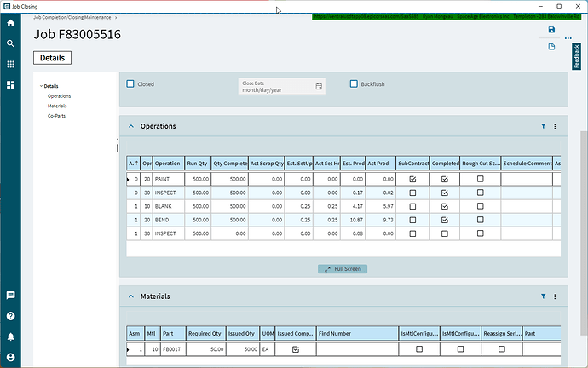
Task: Select Co-Parts in the navigation tree
Action: [56, 116]
